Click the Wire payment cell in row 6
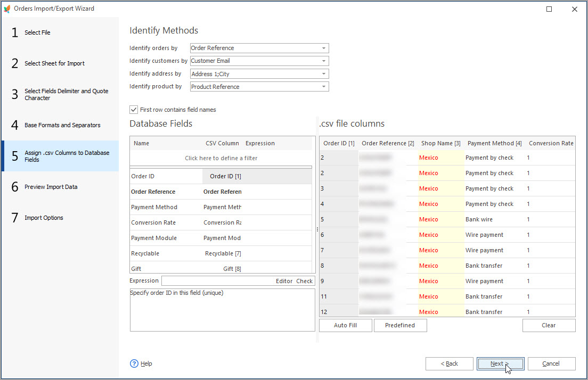The image size is (588, 380). click(x=494, y=235)
